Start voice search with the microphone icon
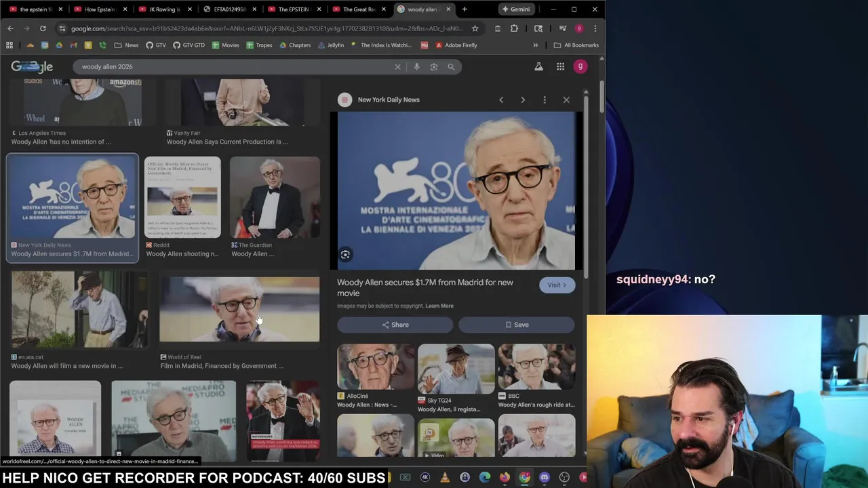Screen dimensions: 868x488 click(416, 66)
